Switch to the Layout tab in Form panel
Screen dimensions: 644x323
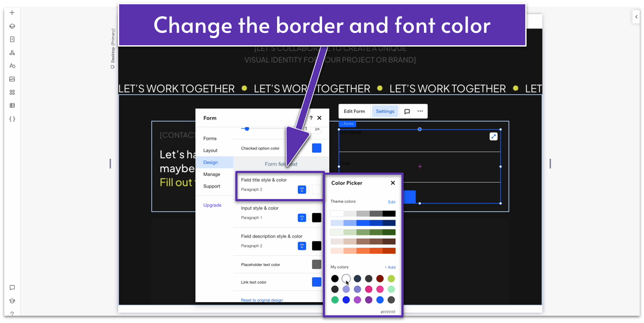pos(210,150)
